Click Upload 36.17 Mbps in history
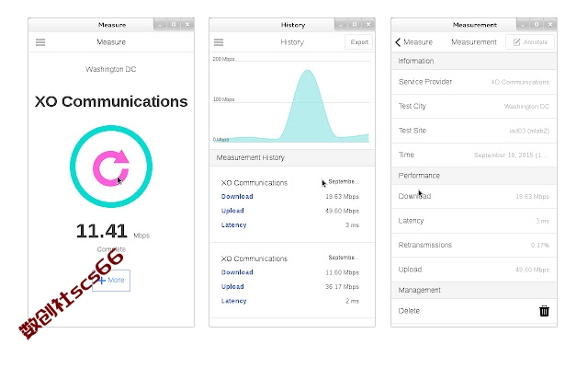Image resolution: width=588 pixels, height=368 pixels. 290,286
